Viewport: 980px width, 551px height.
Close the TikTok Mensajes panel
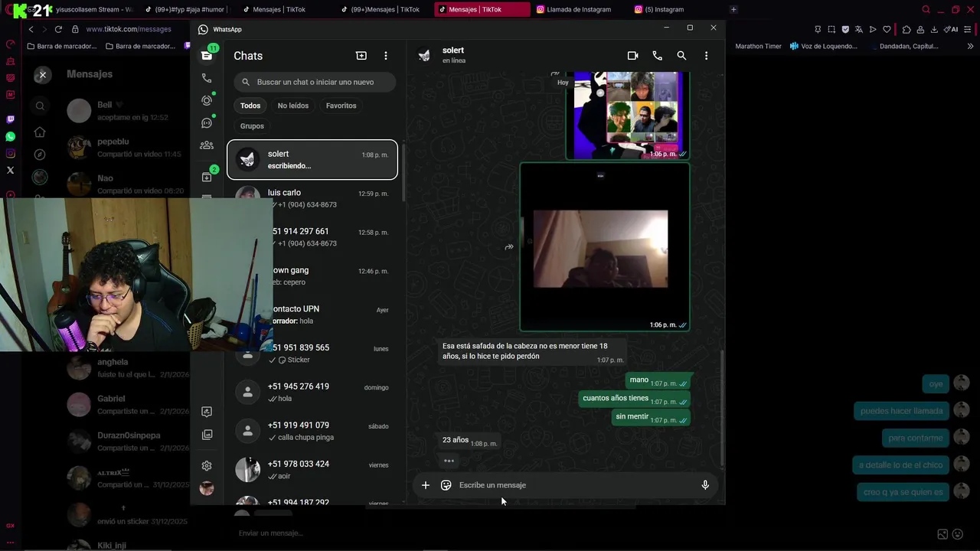coord(43,74)
